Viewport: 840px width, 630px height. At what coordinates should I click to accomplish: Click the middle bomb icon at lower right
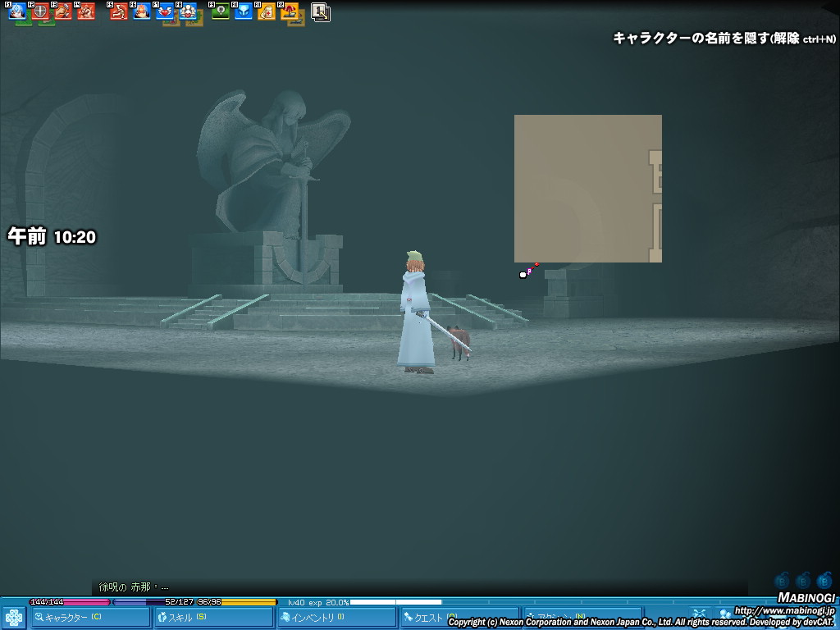click(802, 581)
